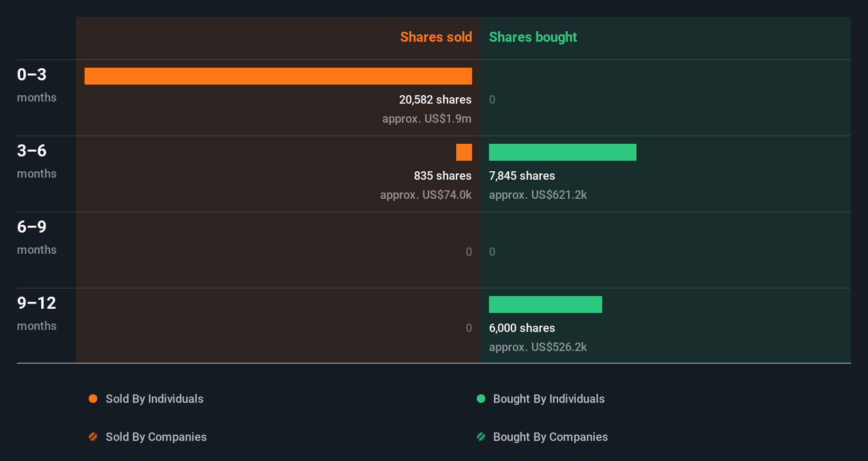Click the Bought By Individuals green dot
This screenshot has height=461, width=868.
tap(481, 399)
